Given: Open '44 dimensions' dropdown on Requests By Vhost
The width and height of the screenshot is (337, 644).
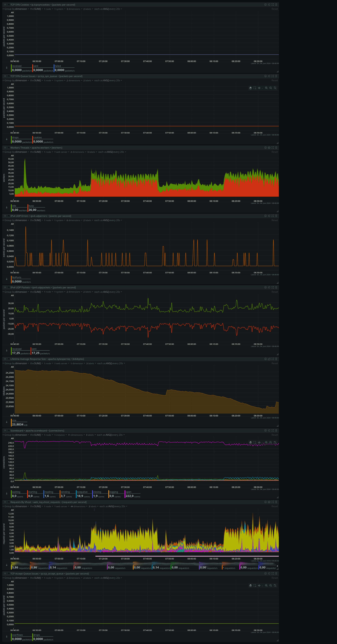Looking at the screenshot, I should coord(79,506).
